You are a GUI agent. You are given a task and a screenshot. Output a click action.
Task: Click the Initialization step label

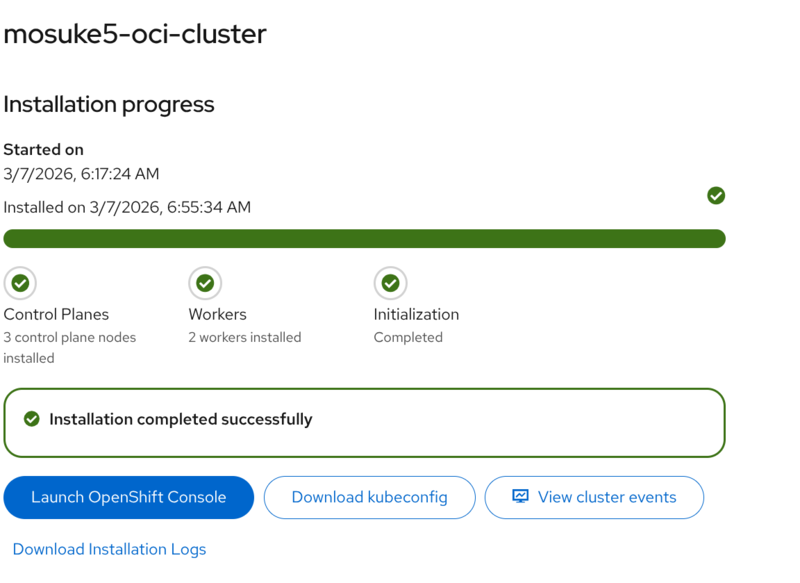pyautogui.click(x=416, y=314)
